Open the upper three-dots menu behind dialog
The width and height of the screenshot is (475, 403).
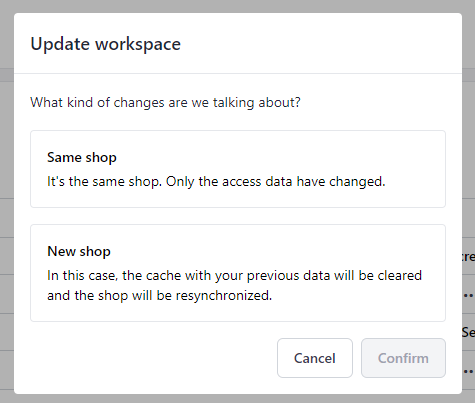coord(468,296)
